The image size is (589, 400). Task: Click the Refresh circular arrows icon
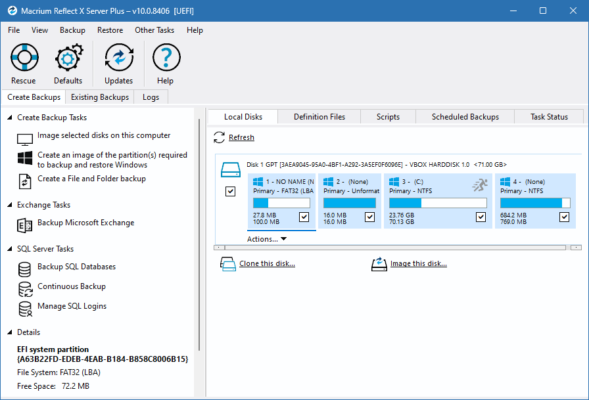(219, 137)
